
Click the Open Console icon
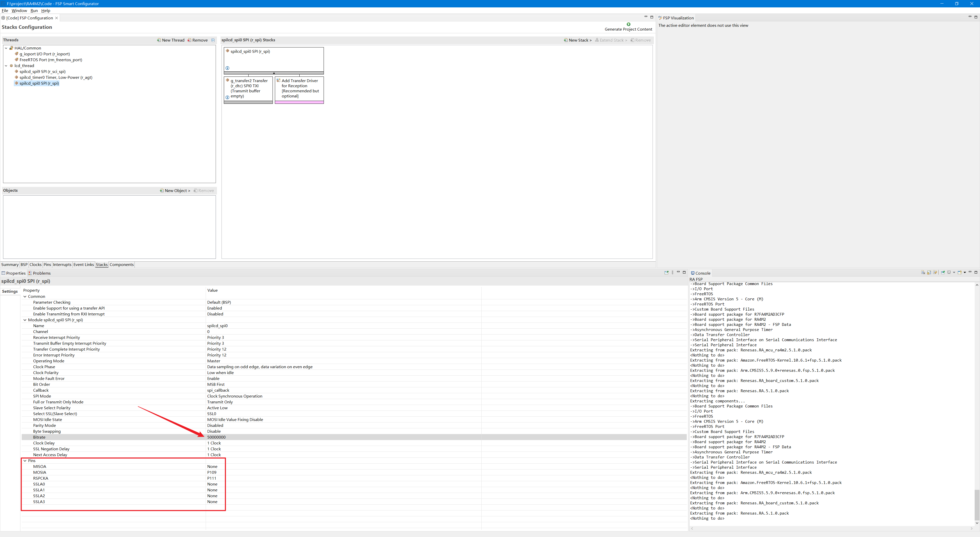pos(960,273)
